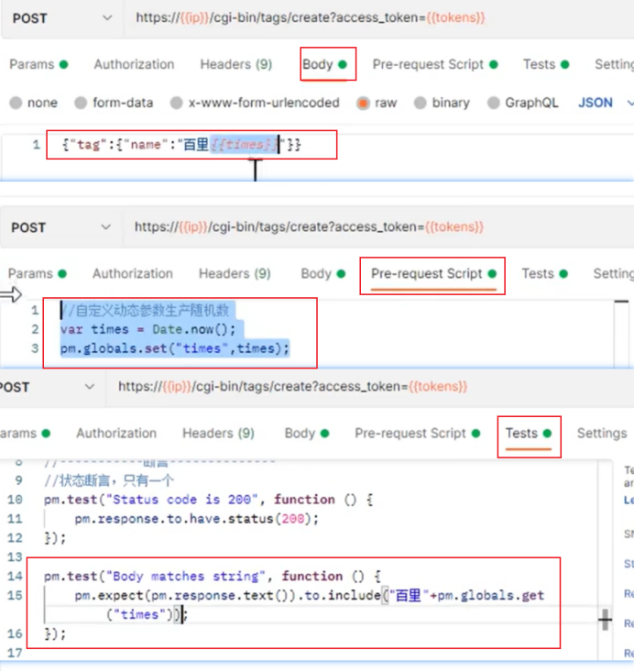Click the pm.test "Body matches string" line
Image resolution: width=634 pixels, height=672 pixels.
point(213,577)
